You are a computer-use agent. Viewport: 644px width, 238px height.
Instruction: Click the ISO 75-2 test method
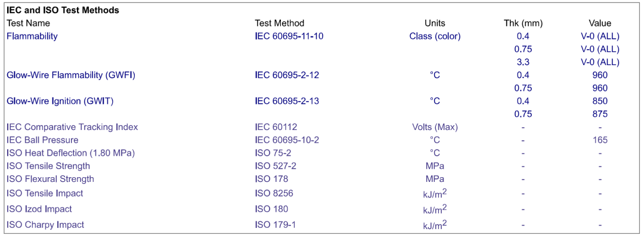coord(271,153)
